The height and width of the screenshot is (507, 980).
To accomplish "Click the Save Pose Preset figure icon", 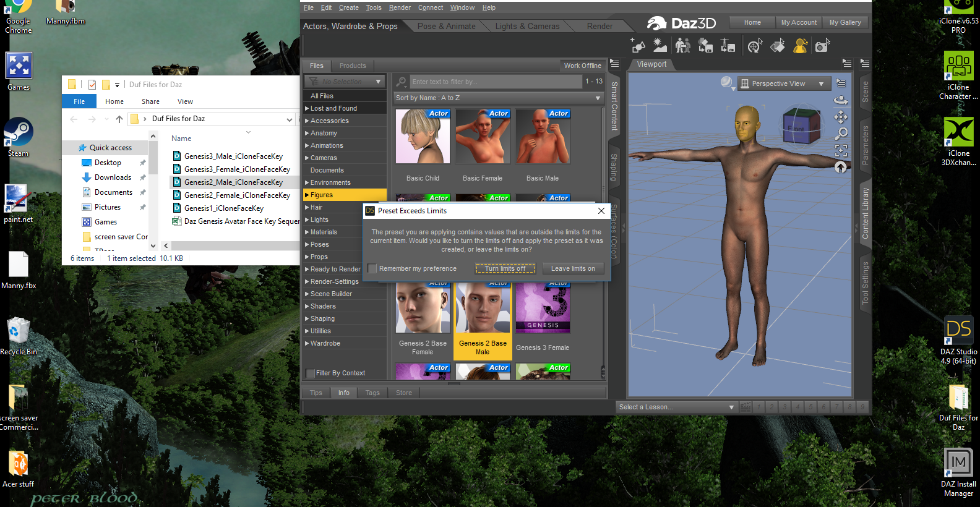I will [x=728, y=46].
